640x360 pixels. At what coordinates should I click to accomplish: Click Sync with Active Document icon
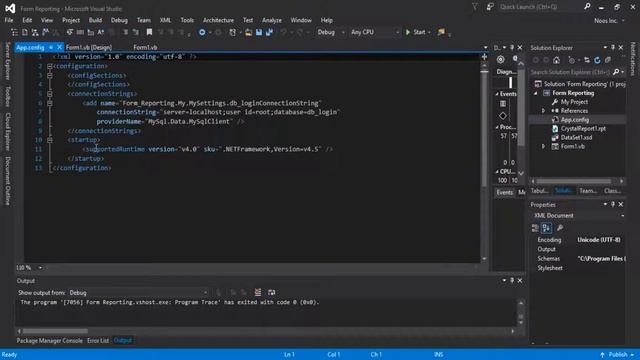(587, 60)
